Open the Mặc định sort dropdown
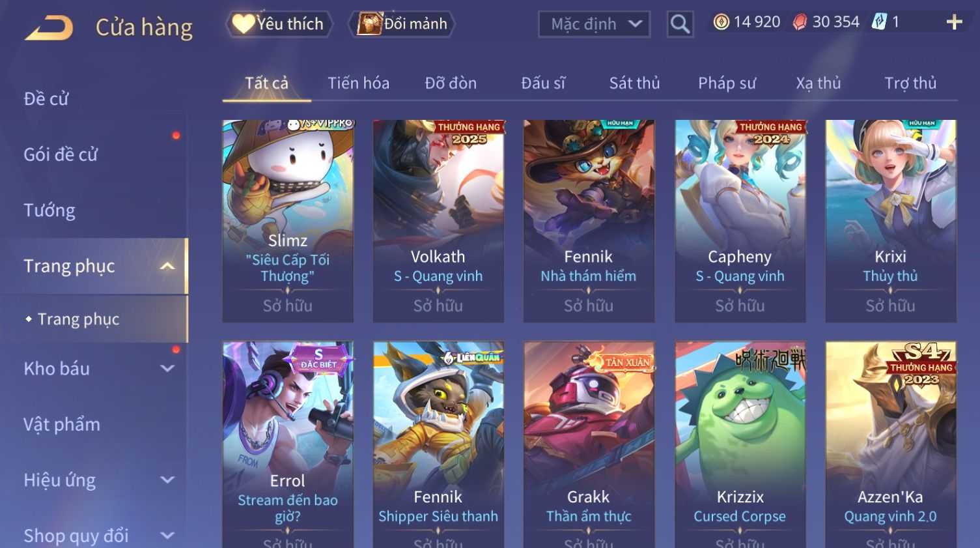This screenshot has height=548, width=980. click(x=594, y=25)
